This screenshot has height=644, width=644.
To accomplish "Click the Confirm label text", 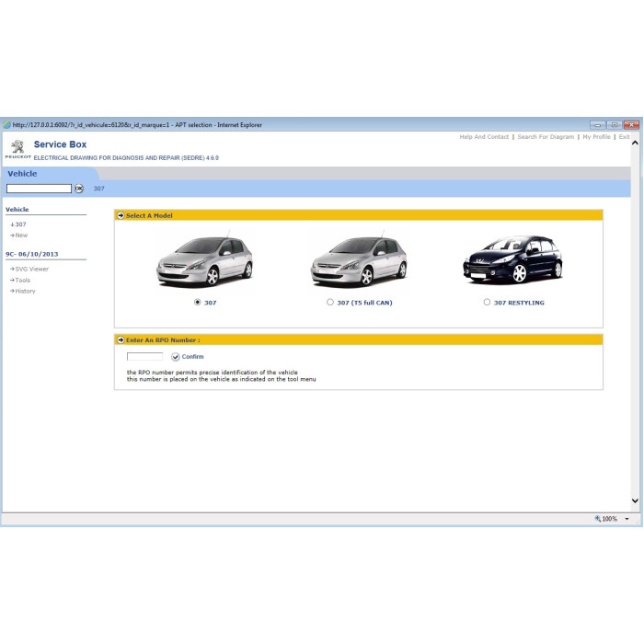I will pyautogui.click(x=192, y=357).
